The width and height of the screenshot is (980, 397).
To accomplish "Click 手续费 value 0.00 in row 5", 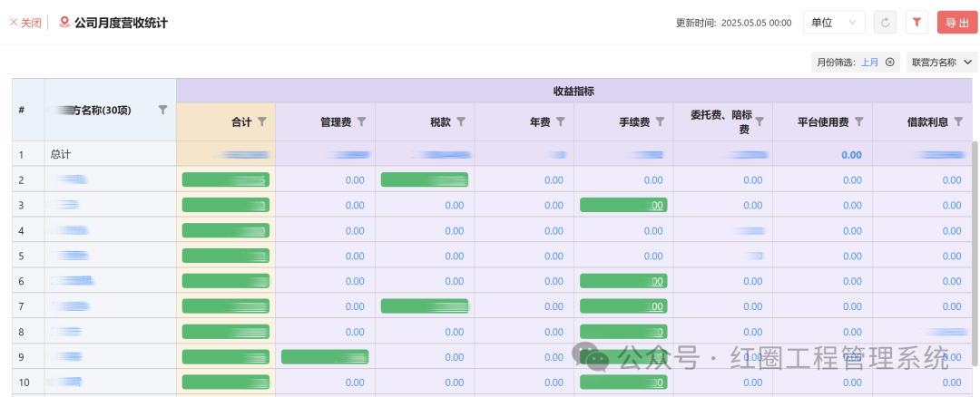I will pyautogui.click(x=653, y=256).
